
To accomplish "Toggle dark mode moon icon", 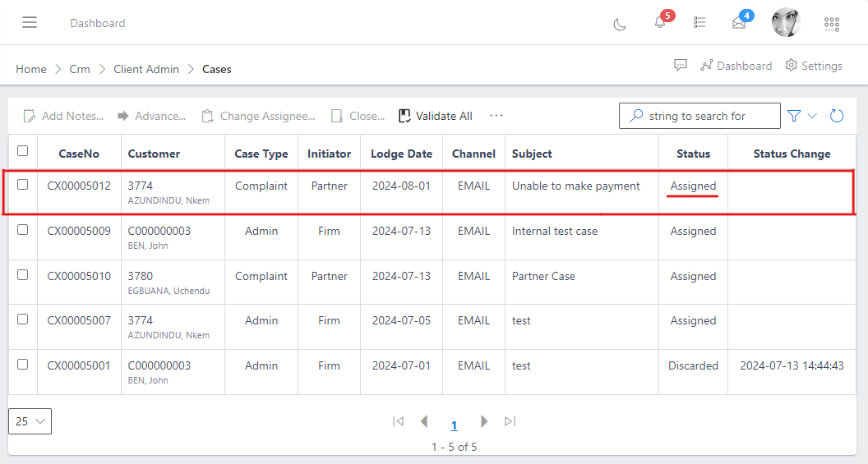I will coord(620,24).
